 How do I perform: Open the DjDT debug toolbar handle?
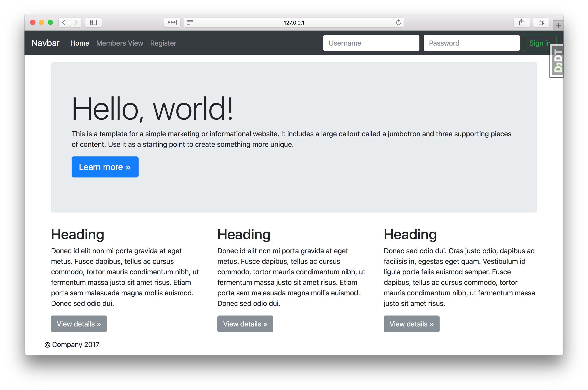[557, 61]
